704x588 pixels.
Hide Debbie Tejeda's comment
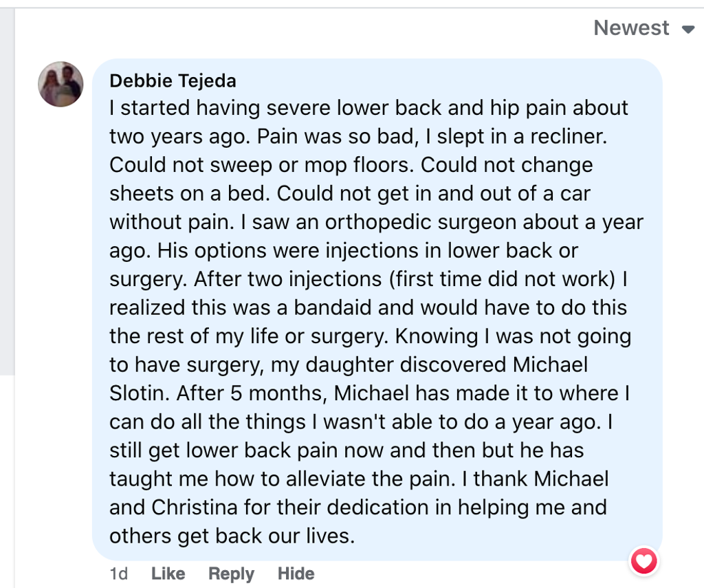[x=296, y=574]
